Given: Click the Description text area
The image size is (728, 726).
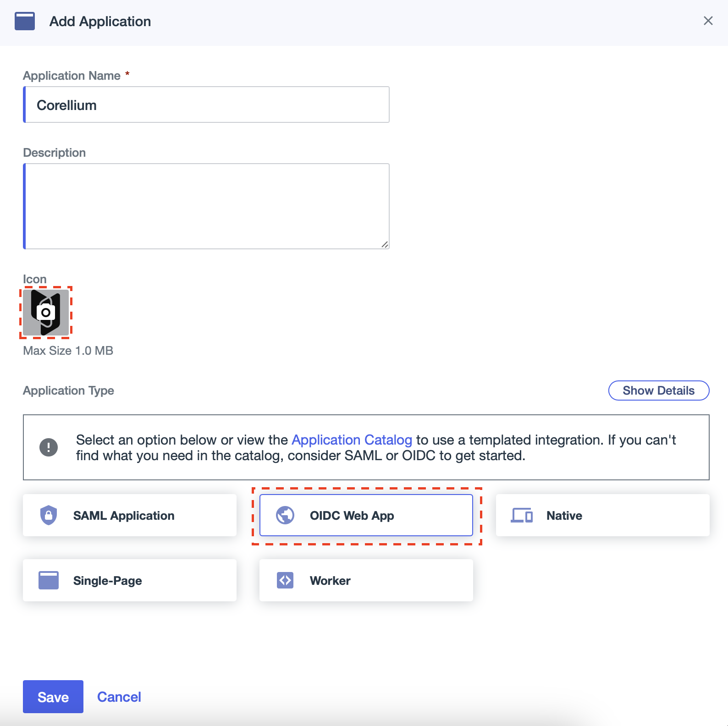Looking at the screenshot, I should click(206, 206).
